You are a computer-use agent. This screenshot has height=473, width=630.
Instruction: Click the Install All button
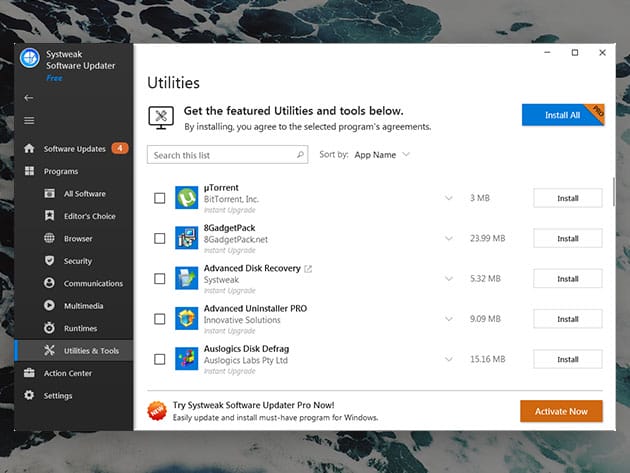click(563, 115)
